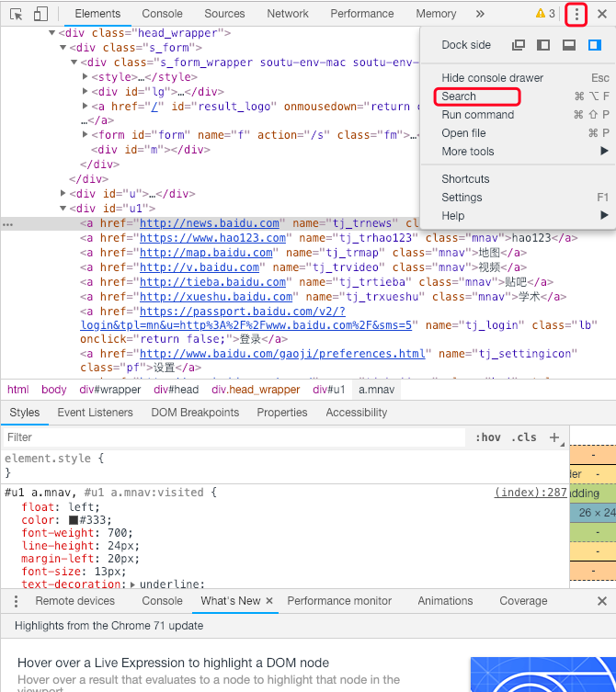Screen dimensions: 616x692
Task: Toggle the :hov element state panel
Action: tap(487, 437)
